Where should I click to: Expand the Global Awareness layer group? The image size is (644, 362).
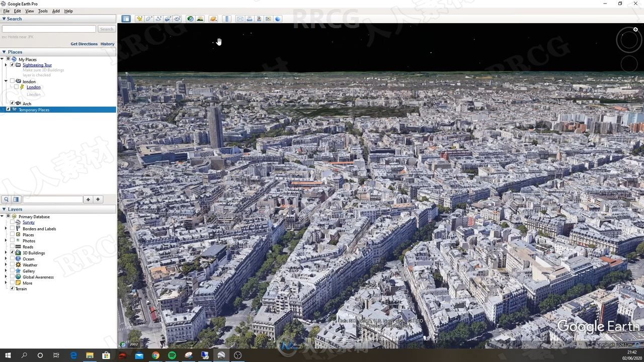pyautogui.click(x=6, y=277)
